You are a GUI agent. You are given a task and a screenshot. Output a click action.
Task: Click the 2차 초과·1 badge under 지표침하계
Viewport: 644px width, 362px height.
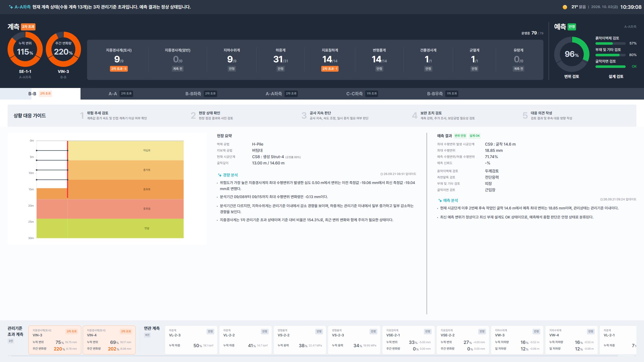330,69
